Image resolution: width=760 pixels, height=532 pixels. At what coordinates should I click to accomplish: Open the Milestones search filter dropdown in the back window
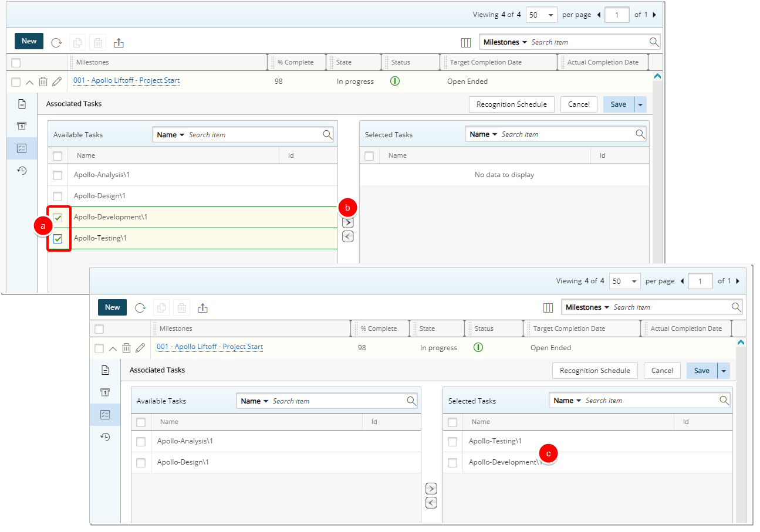point(505,42)
